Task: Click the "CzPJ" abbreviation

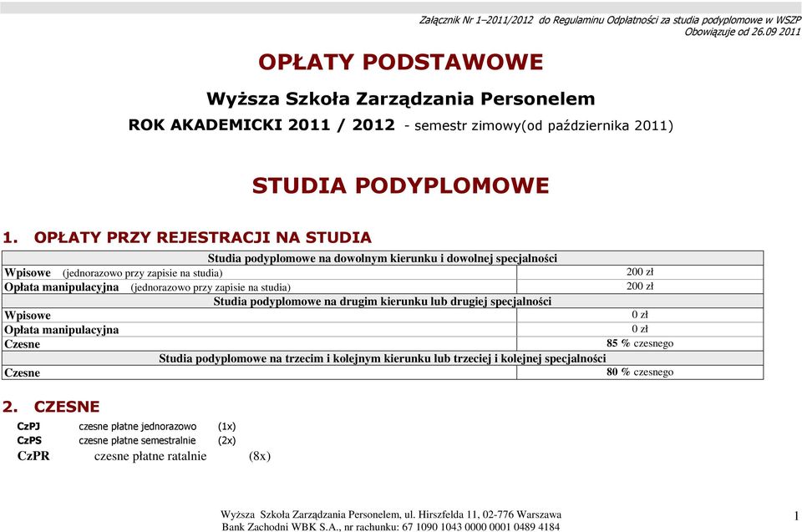Action: click(28, 426)
